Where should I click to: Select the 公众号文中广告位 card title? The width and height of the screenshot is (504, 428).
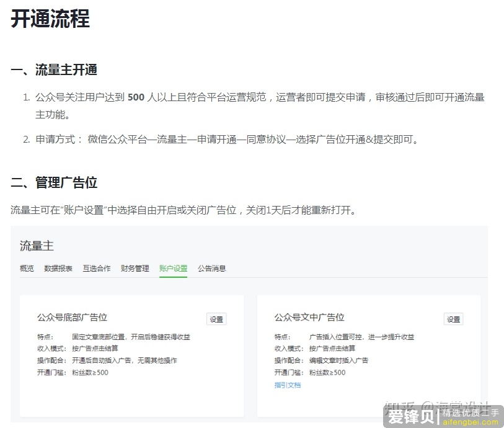tap(309, 318)
